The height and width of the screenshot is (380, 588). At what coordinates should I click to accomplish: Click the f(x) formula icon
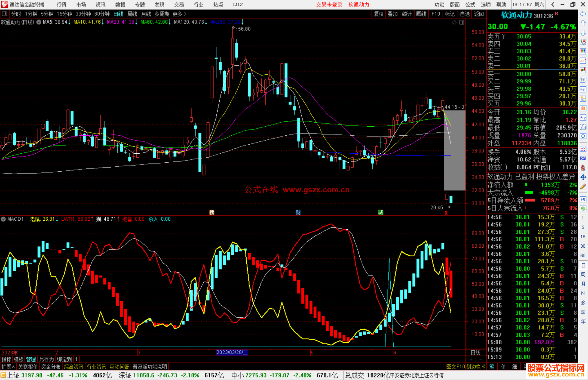click(x=583, y=127)
